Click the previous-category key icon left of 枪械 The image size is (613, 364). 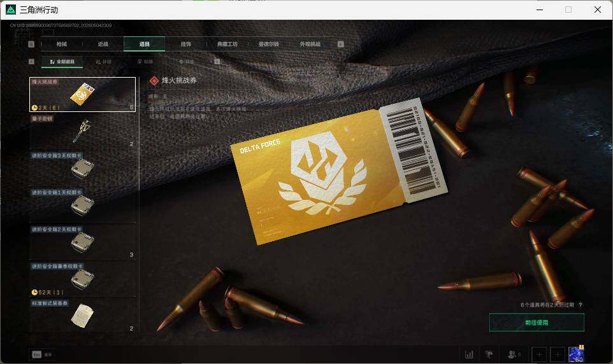pyautogui.click(x=32, y=44)
